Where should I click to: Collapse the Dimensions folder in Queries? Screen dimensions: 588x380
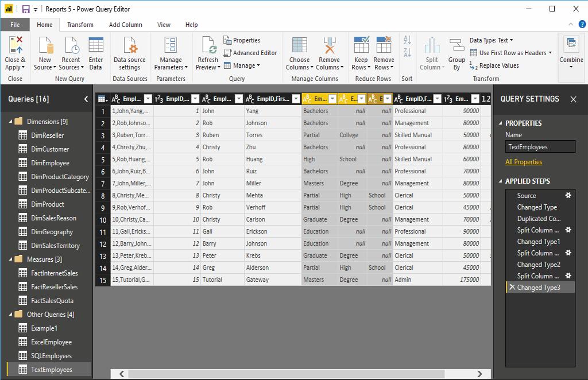point(10,122)
